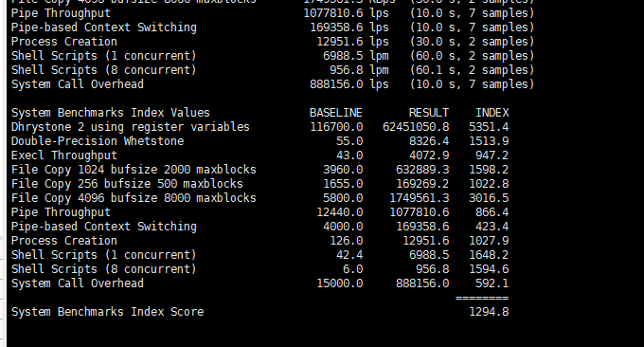Select 'Dhrystone 2 using register variables' row label

click(x=130, y=127)
